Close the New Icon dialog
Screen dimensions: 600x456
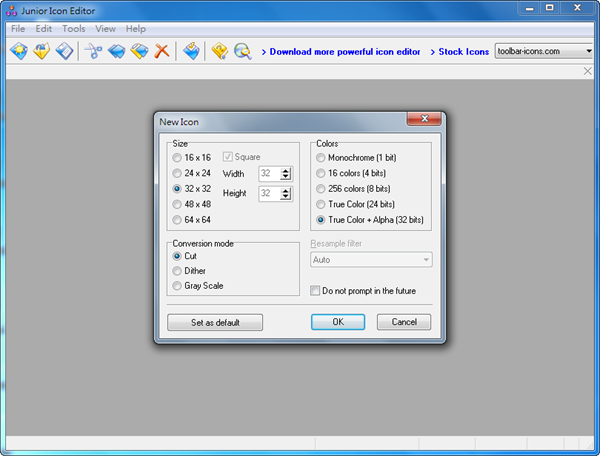(x=424, y=119)
